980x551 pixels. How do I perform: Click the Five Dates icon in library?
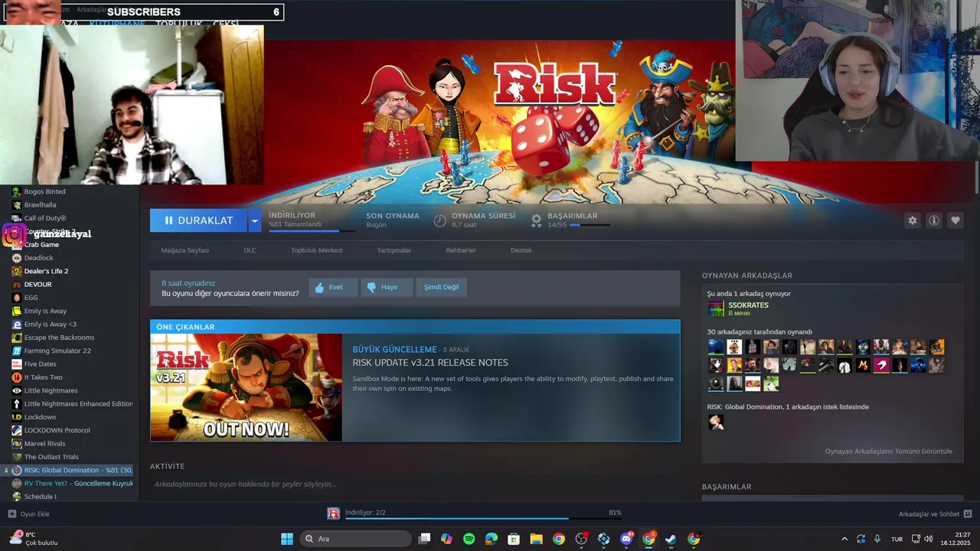pos(17,364)
